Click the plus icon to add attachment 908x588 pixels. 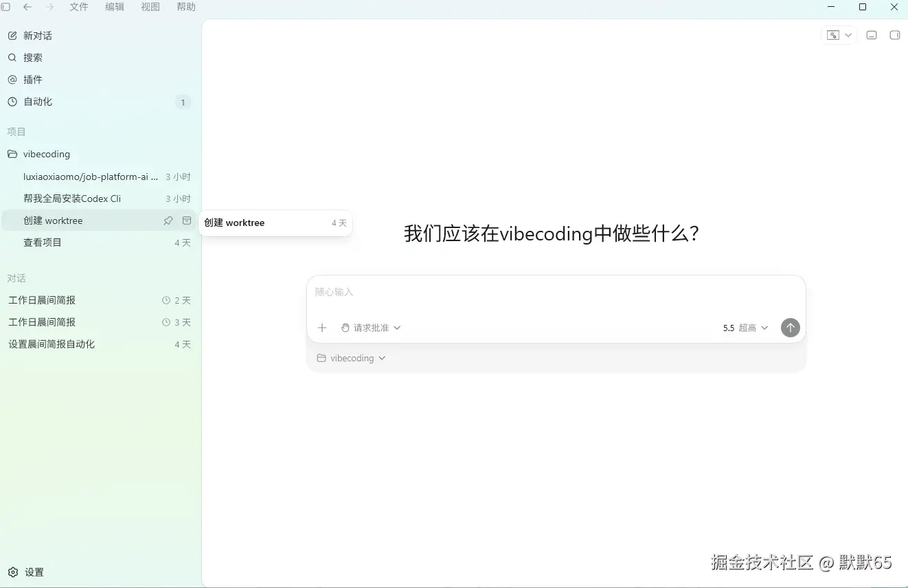(x=322, y=328)
